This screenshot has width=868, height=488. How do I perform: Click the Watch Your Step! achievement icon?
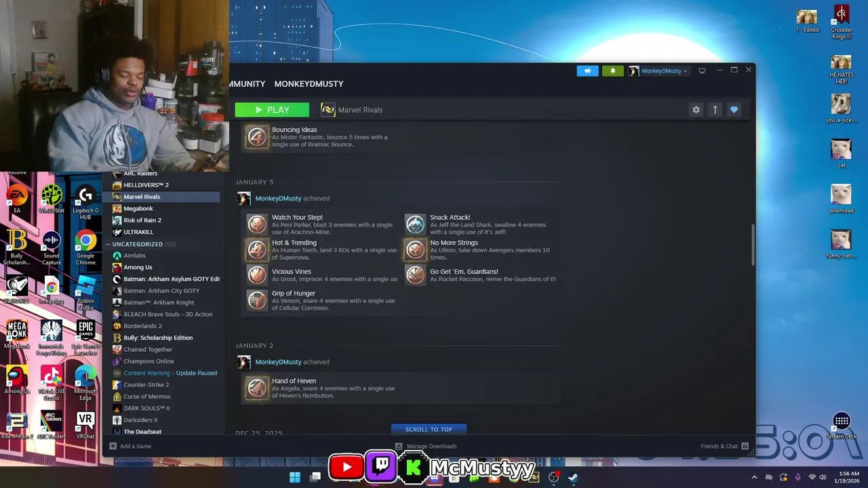[x=257, y=224]
